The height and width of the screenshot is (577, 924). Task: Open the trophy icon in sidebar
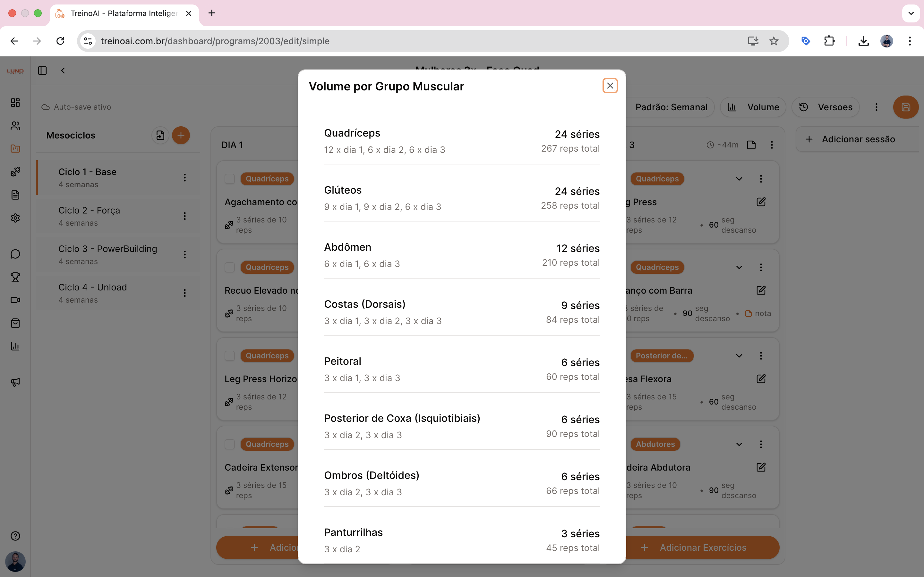click(15, 277)
